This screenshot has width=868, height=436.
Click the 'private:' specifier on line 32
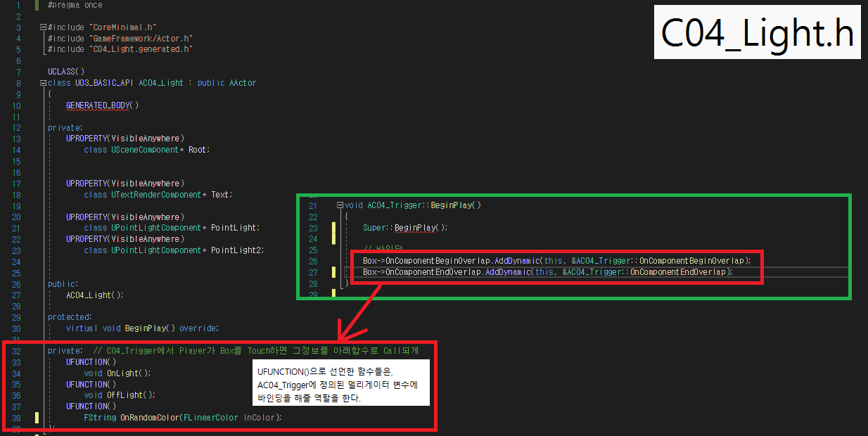pyautogui.click(x=65, y=351)
